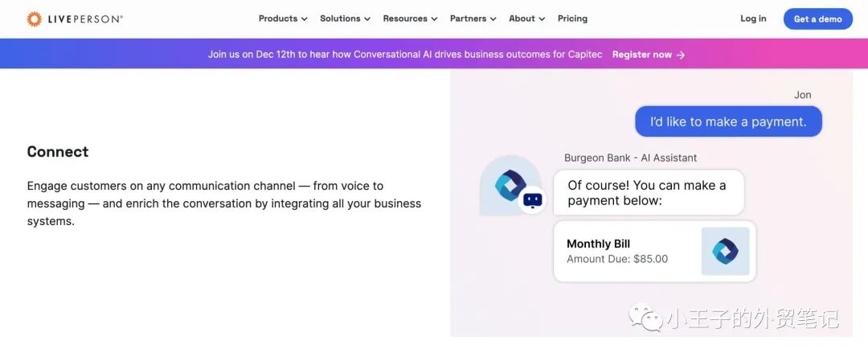Click the Jon sender name label
The width and height of the screenshot is (868, 357).
(x=803, y=95)
